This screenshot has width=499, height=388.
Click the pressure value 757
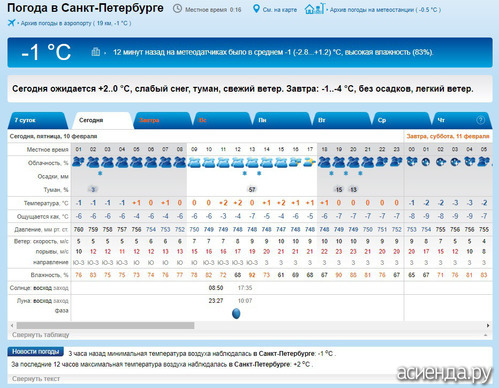tap(122, 229)
